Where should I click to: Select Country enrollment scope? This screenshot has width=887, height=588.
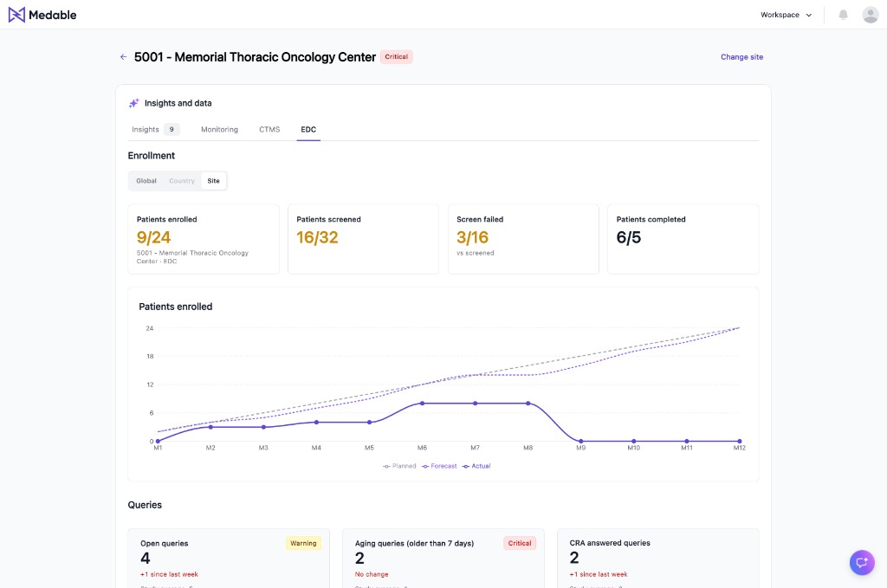coord(182,181)
